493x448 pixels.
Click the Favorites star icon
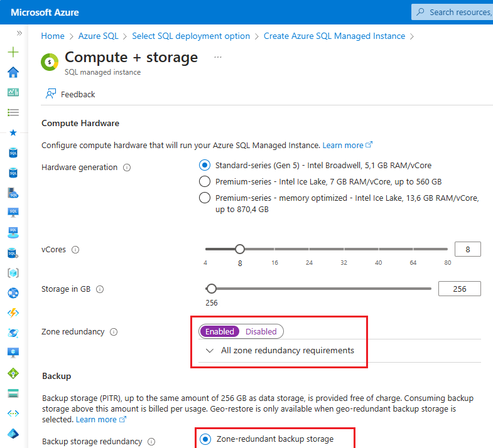13,132
